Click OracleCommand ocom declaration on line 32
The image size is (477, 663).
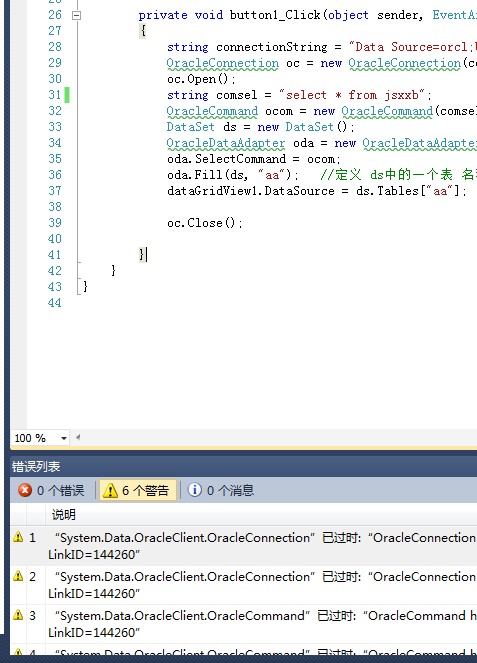click(x=322, y=111)
